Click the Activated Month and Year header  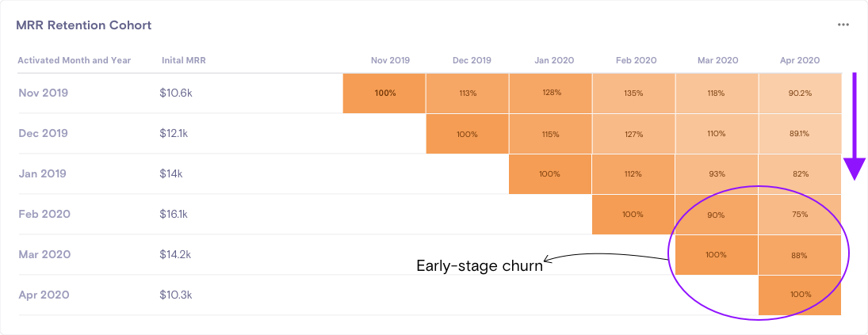click(x=75, y=60)
